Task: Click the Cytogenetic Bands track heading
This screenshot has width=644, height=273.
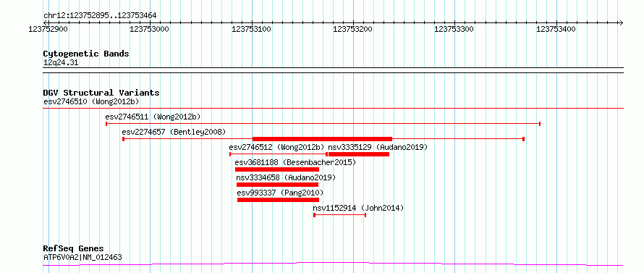Action: click(x=86, y=54)
